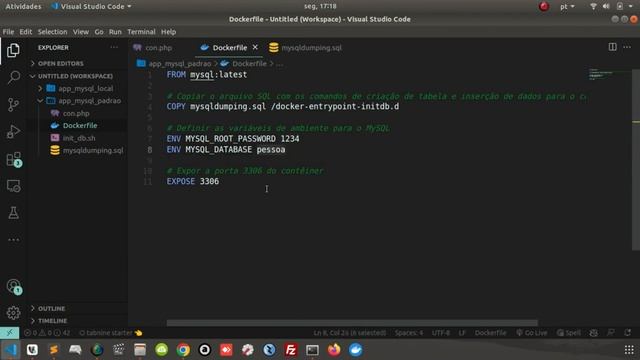
Task: Click Spell checker status item
Action: click(569, 333)
